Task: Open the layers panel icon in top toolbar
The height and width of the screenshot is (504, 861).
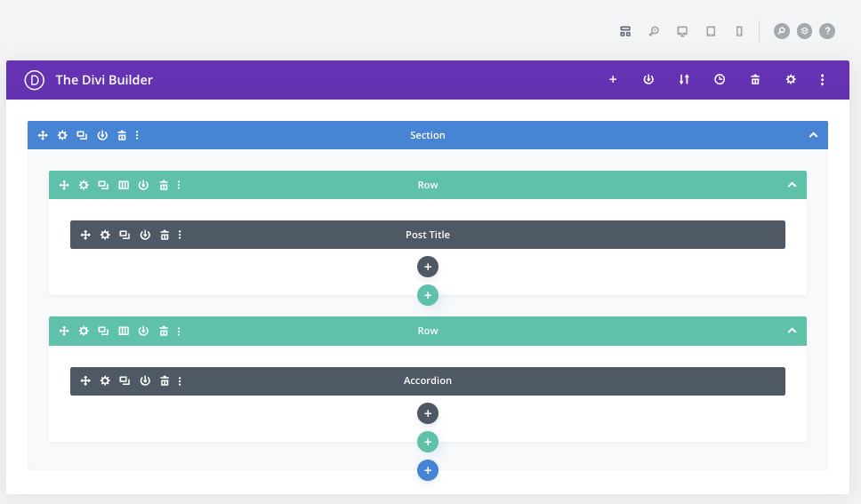Action: pos(804,31)
